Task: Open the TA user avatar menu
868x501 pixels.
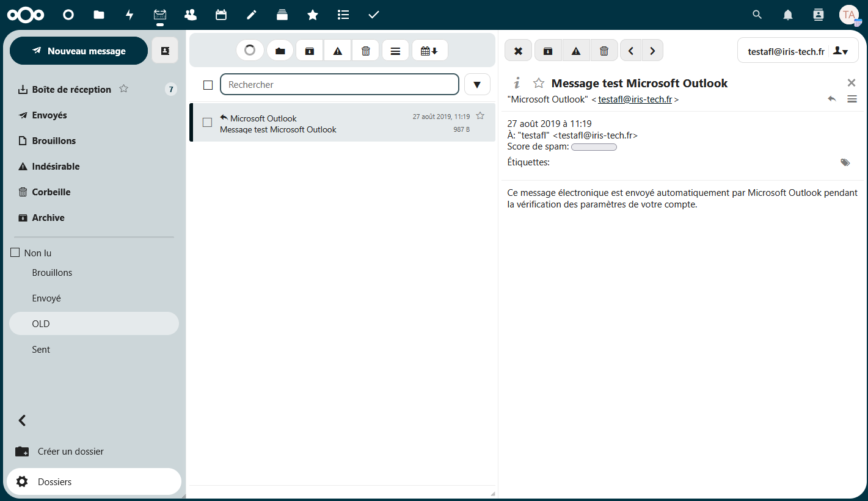Action: click(849, 15)
